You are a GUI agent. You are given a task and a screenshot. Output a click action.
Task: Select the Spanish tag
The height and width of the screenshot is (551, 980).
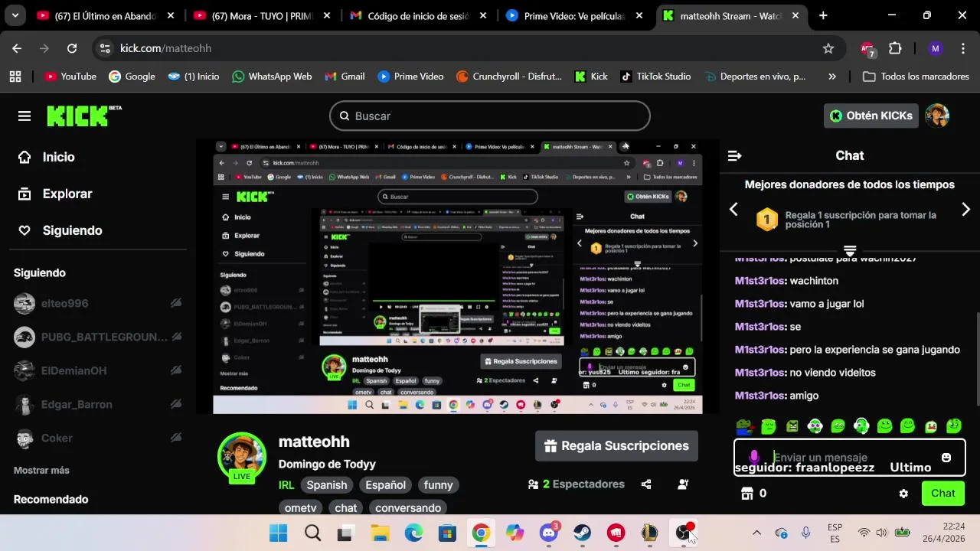pos(327,485)
